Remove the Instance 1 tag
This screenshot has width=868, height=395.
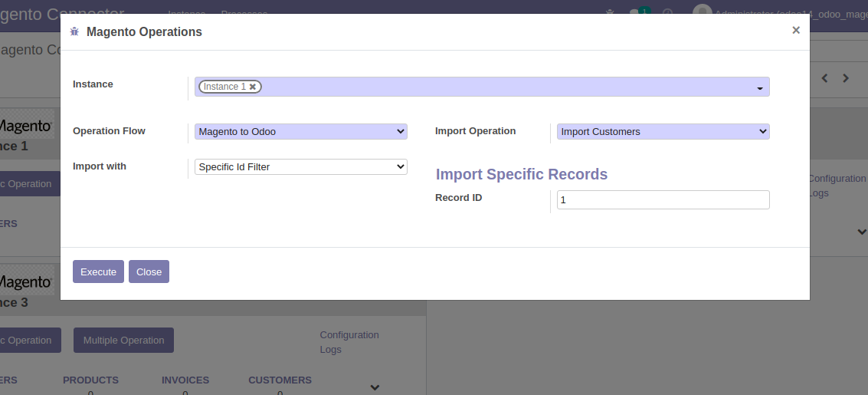(253, 87)
